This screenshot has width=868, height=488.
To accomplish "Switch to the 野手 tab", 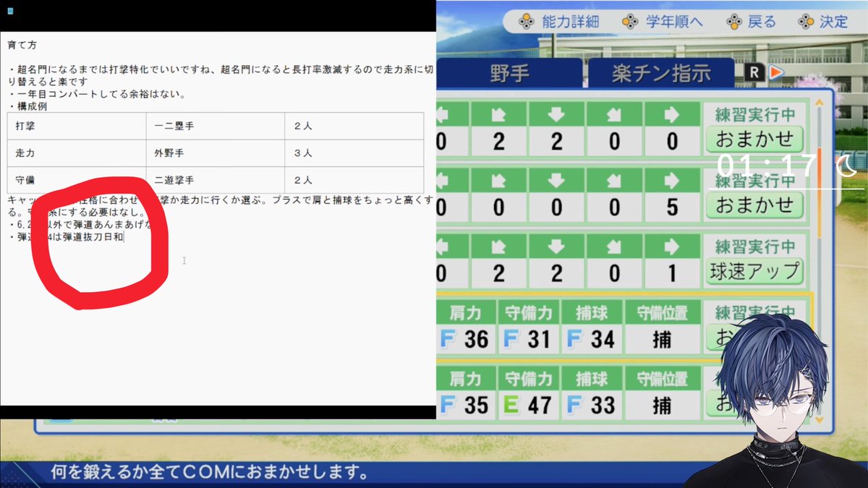I will coord(509,73).
